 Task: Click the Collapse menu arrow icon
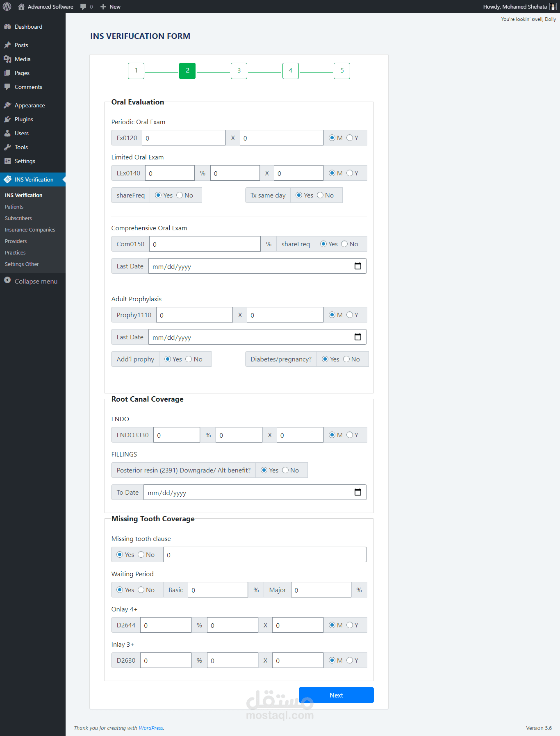point(7,280)
